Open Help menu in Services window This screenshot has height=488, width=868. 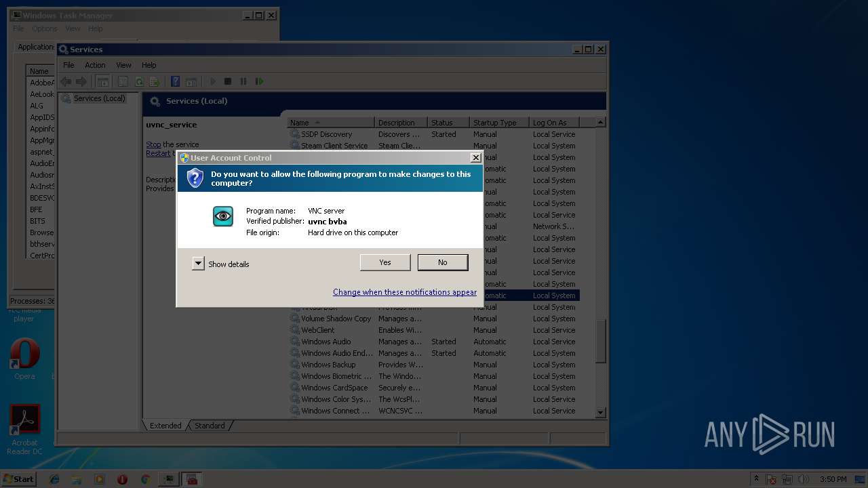tap(149, 65)
